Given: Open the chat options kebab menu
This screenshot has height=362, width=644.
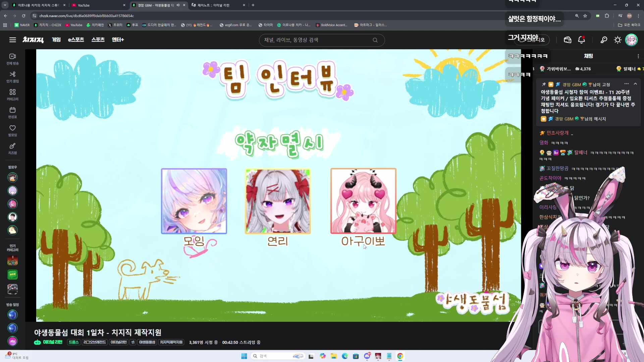Looking at the screenshot, I should [x=638, y=56].
